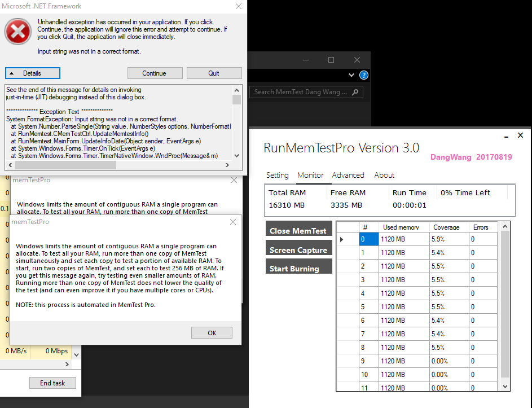Click OK in the front memTestPro dialog

[x=212, y=332]
